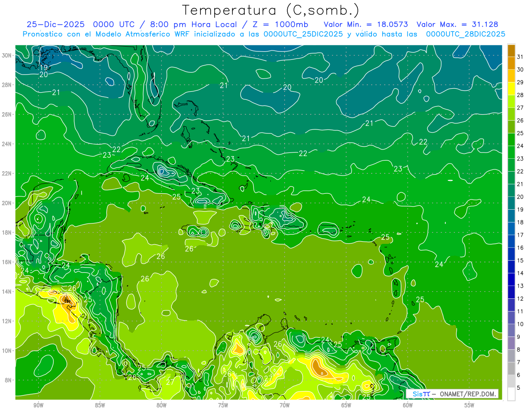Click the gray legend swatch between 6 and 7

coord(511,368)
